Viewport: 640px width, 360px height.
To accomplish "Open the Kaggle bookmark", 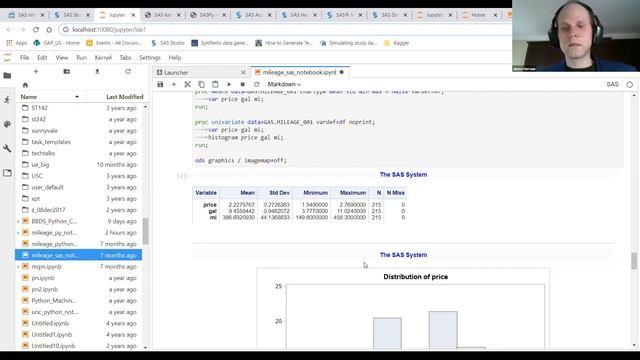I will (396, 43).
